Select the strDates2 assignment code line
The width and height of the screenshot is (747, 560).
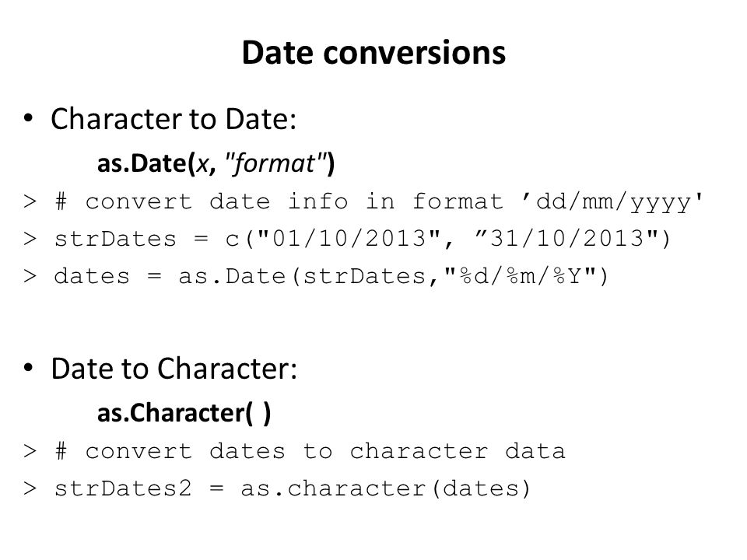277,488
